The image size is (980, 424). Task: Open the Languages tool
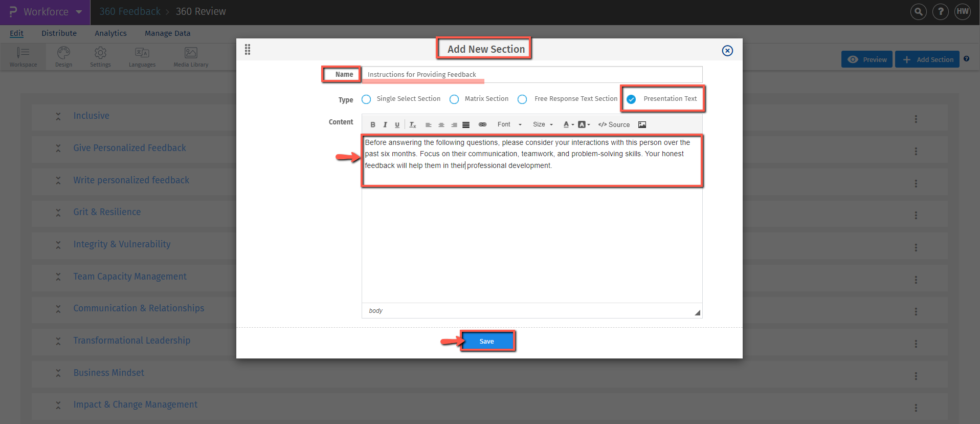(x=142, y=57)
